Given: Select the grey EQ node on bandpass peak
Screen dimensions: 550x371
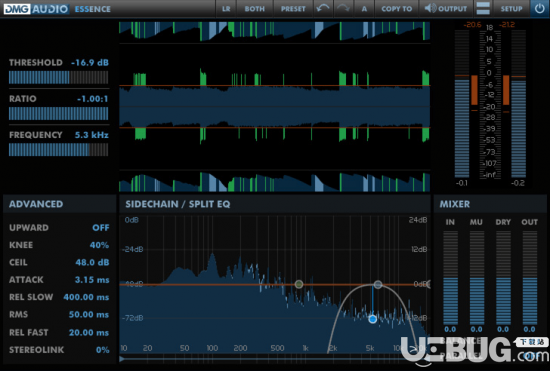Looking at the screenshot, I should pyautogui.click(x=377, y=284).
